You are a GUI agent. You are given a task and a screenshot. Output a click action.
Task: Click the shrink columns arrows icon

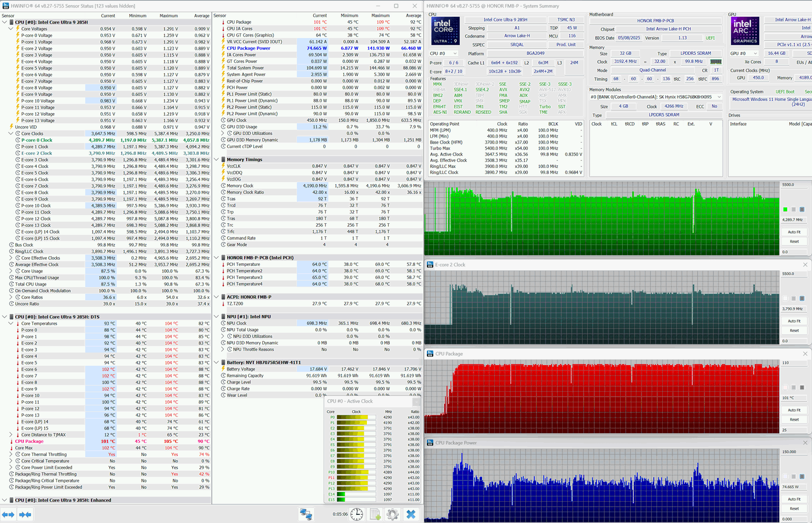pos(25,514)
